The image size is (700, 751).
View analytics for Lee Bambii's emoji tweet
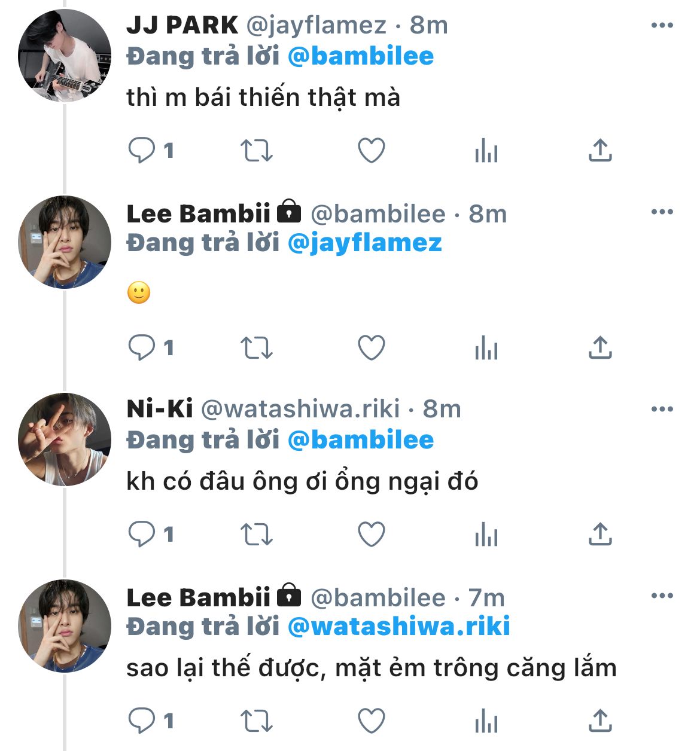(x=486, y=347)
